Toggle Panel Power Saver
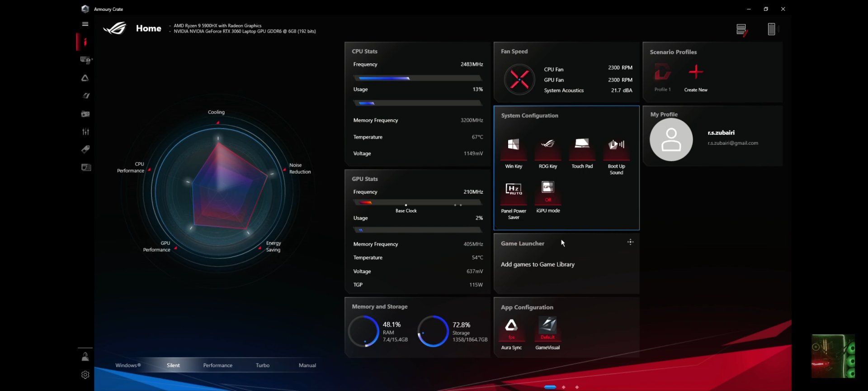This screenshot has width=868, height=391. (x=514, y=192)
